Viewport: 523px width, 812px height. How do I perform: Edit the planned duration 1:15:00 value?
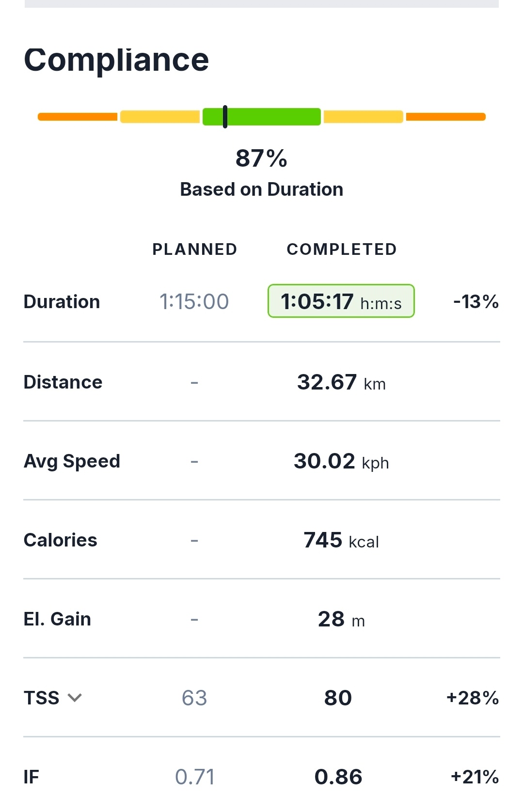click(x=194, y=302)
